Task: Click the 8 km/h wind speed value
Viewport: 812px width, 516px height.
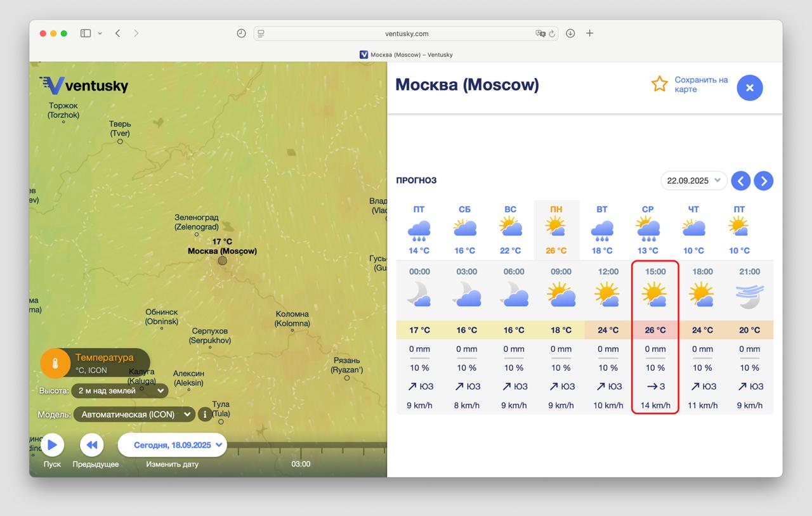Action: [x=466, y=405]
